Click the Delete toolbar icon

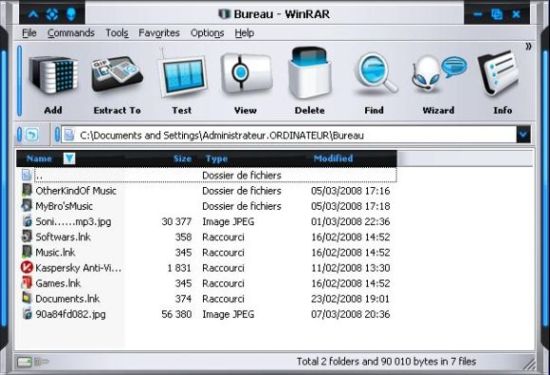pos(309,73)
